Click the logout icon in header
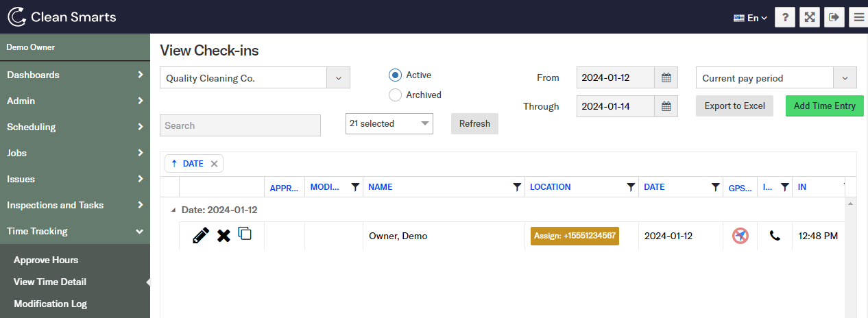The image size is (868, 318). tap(834, 18)
